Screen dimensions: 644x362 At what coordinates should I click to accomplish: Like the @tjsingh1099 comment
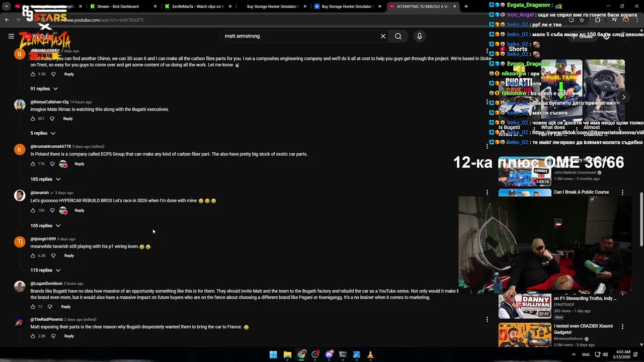click(33, 256)
